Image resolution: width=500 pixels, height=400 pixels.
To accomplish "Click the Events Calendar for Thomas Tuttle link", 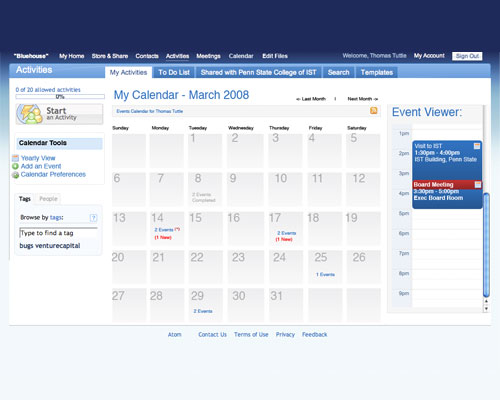I will tap(150, 111).
